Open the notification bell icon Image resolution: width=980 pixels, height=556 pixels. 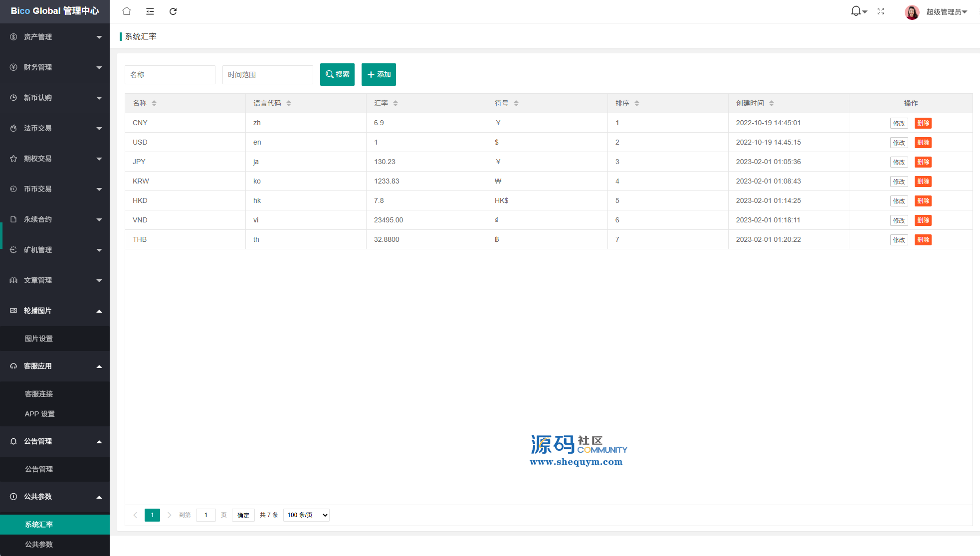click(x=856, y=11)
